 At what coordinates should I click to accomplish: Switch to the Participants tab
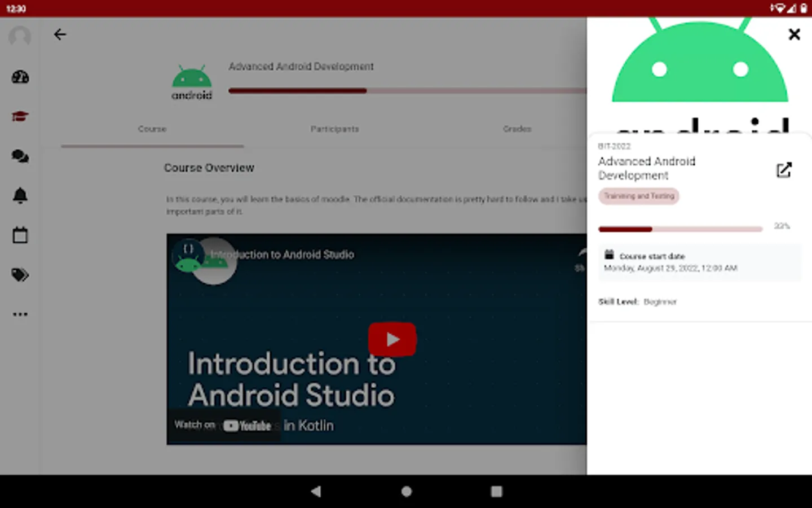point(335,129)
